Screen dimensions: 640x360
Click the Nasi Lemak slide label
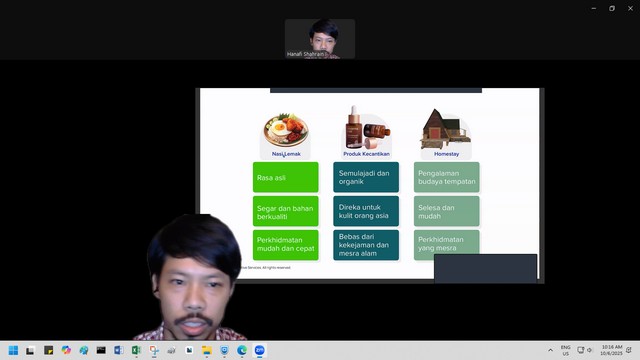(286, 154)
